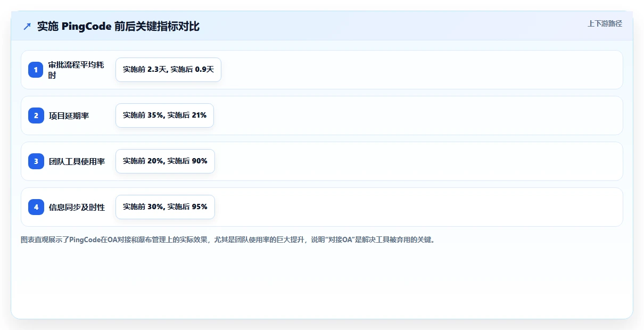
Task: Open the 上下游路径 link
Action: 605,24
